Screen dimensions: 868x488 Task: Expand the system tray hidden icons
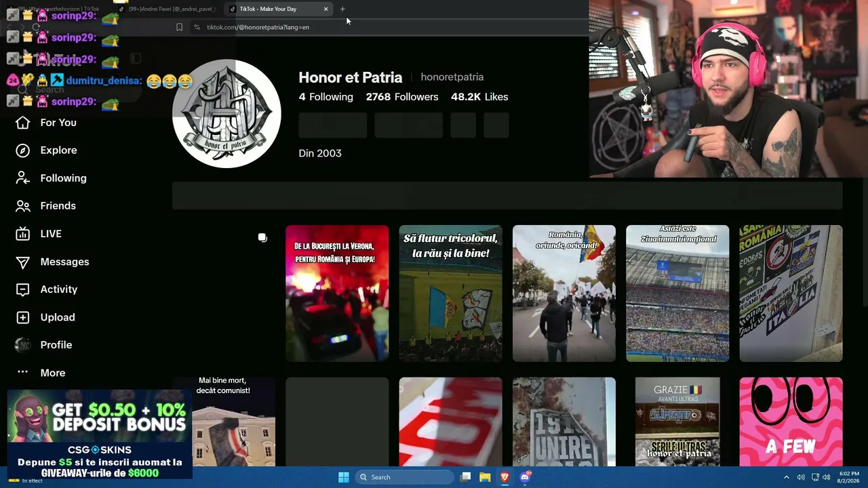pos(787,477)
